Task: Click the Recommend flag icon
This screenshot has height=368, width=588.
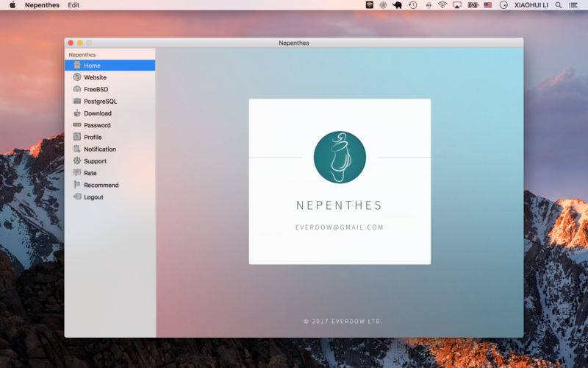Action: pyautogui.click(x=77, y=185)
